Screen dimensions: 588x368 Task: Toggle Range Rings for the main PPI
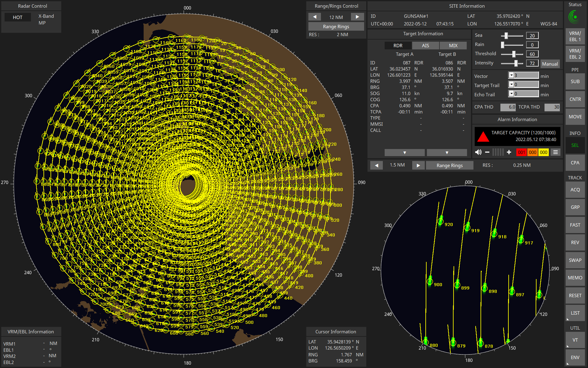(336, 26)
